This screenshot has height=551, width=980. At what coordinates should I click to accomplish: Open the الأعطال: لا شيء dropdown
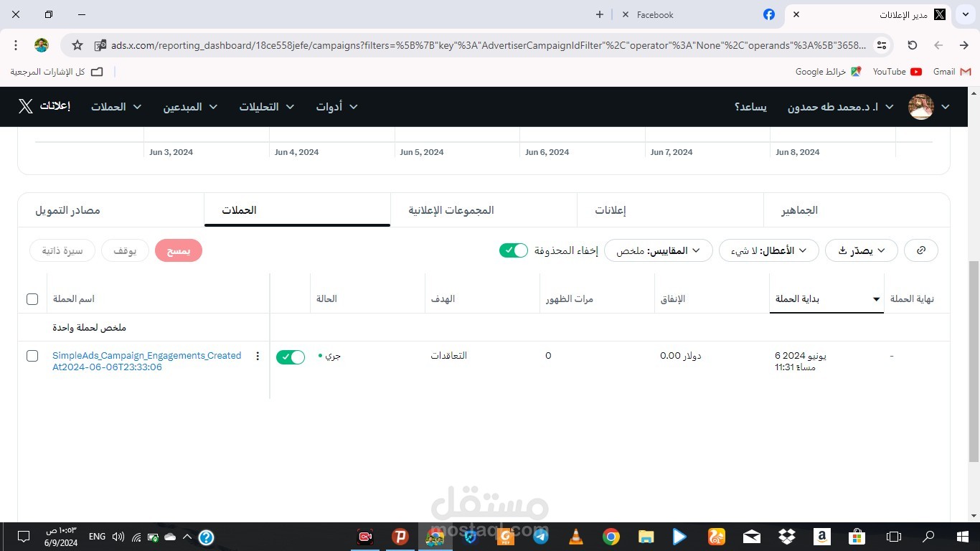[768, 250]
